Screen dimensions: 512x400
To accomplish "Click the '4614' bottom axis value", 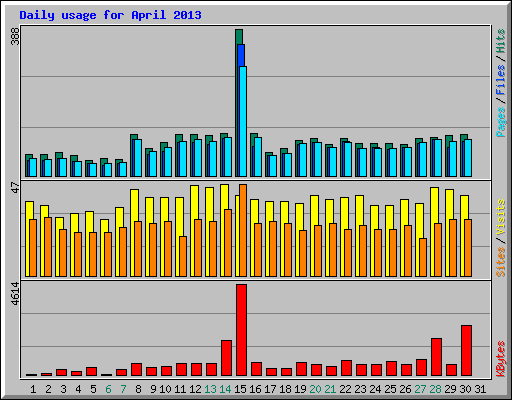I will [15, 294].
